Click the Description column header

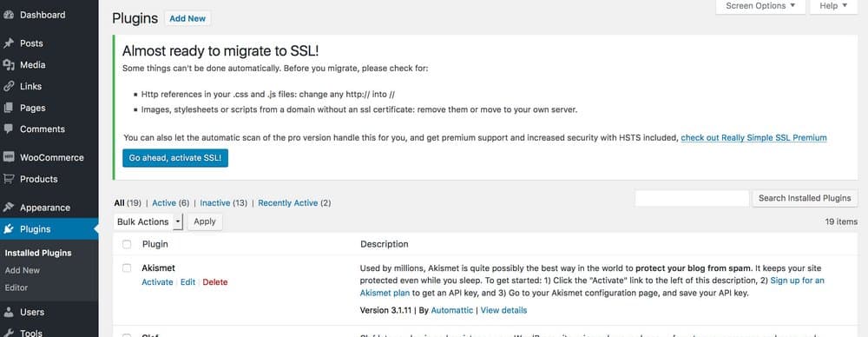(385, 244)
